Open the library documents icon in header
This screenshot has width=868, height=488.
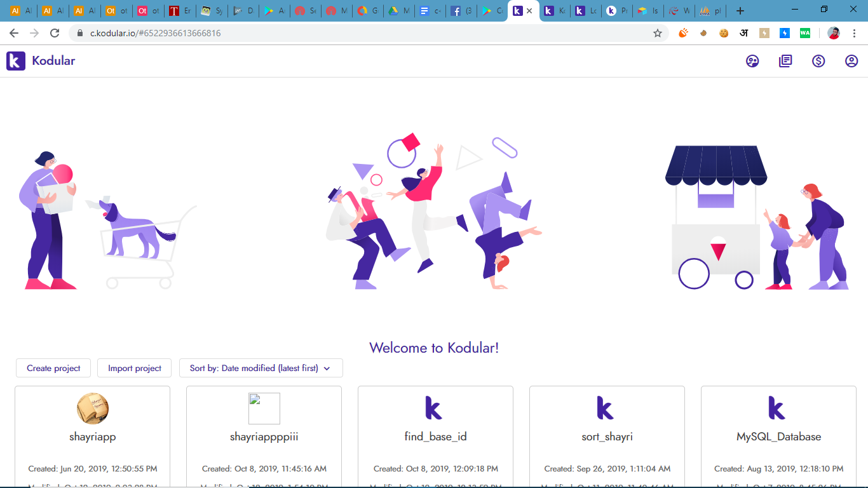coord(785,61)
